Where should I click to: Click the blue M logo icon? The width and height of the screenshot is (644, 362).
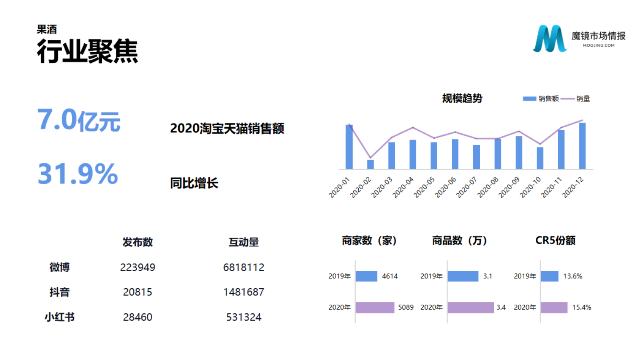(x=549, y=39)
